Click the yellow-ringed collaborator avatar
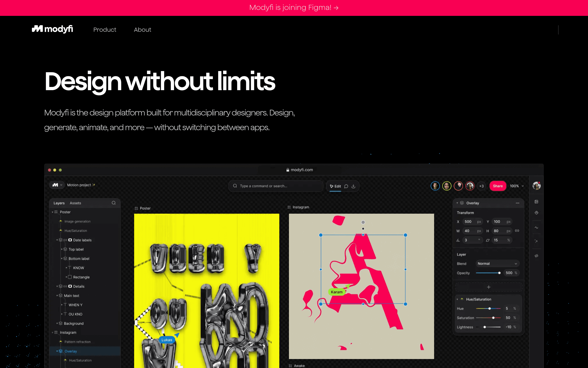This screenshot has height=368, width=588. point(447,186)
